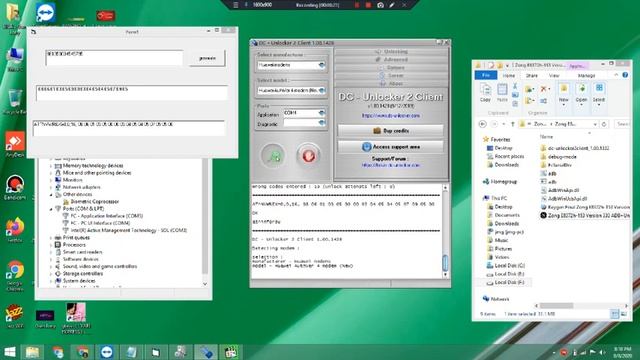Select Storage controllers in Device Manager
Image resolution: width=640 pixels, height=360 pixels.
point(82,273)
